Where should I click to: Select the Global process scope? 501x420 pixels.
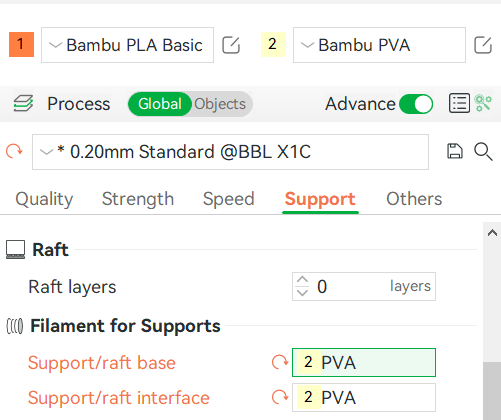[160, 104]
